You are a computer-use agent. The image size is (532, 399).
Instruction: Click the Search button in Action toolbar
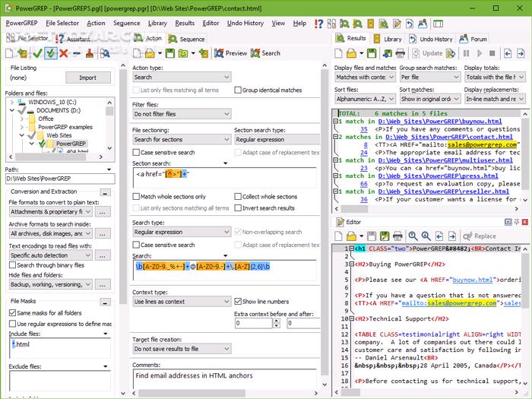(x=265, y=53)
